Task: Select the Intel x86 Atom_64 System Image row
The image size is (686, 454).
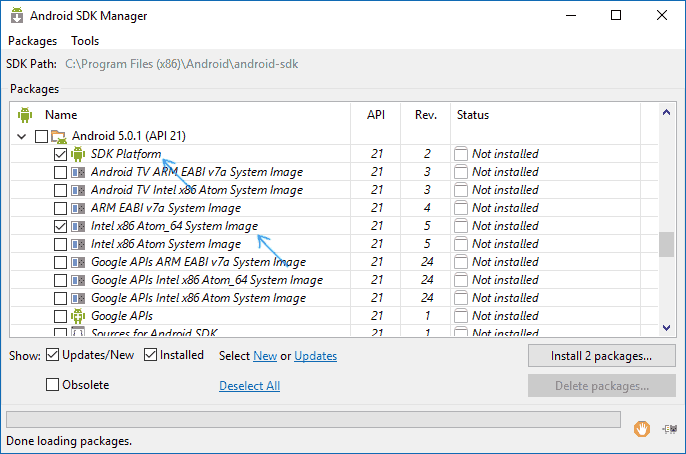Action: click(174, 226)
